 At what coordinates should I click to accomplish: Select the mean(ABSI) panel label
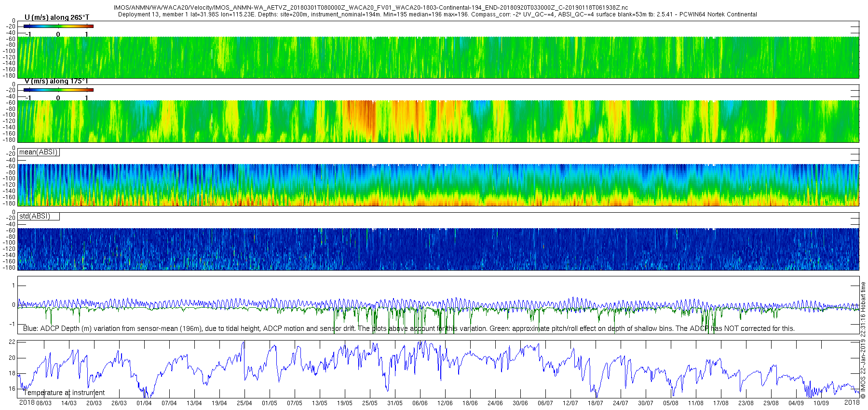(39, 152)
